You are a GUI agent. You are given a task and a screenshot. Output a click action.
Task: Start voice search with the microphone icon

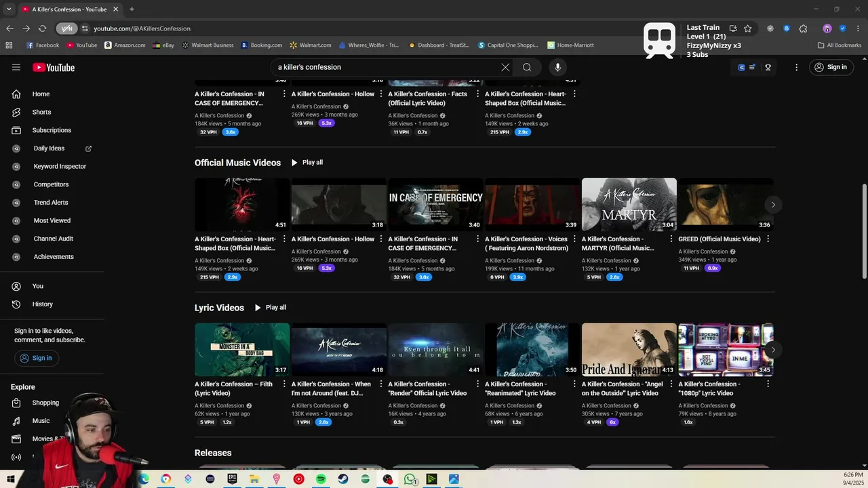[x=557, y=67]
